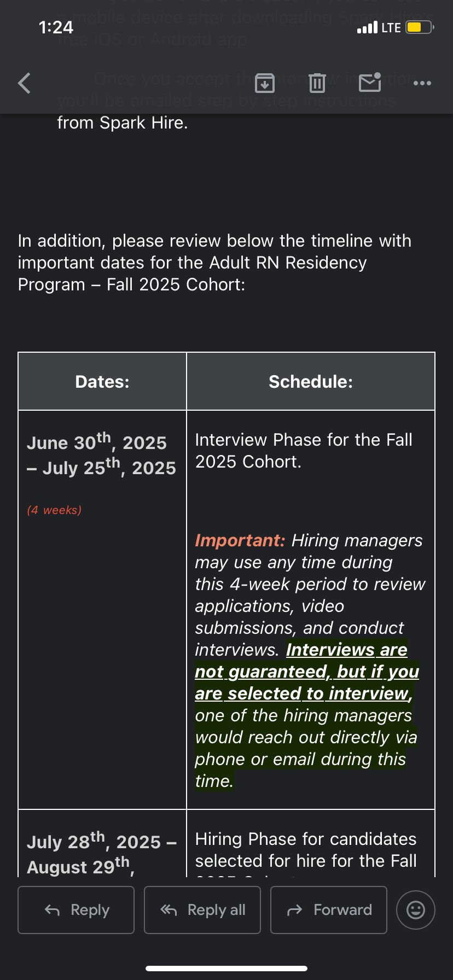This screenshot has height=980, width=453.
Task: Mark the email as unread with the envelope icon
Action: click(x=370, y=83)
